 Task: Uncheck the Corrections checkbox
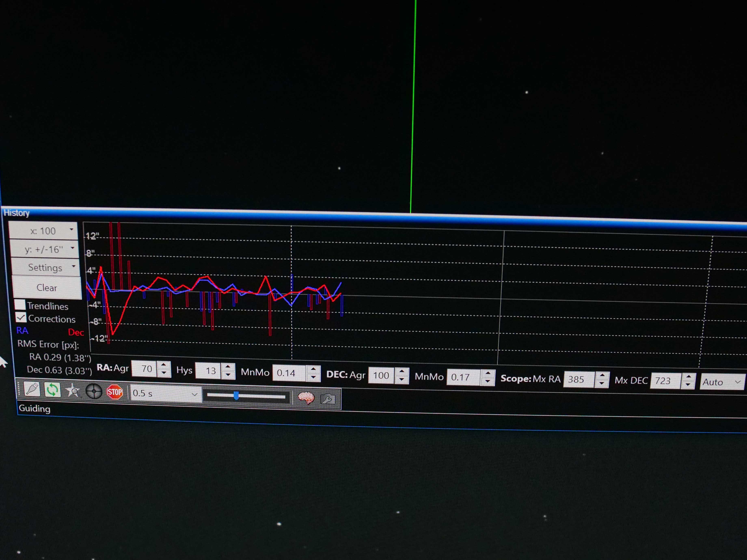tap(21, 317)
